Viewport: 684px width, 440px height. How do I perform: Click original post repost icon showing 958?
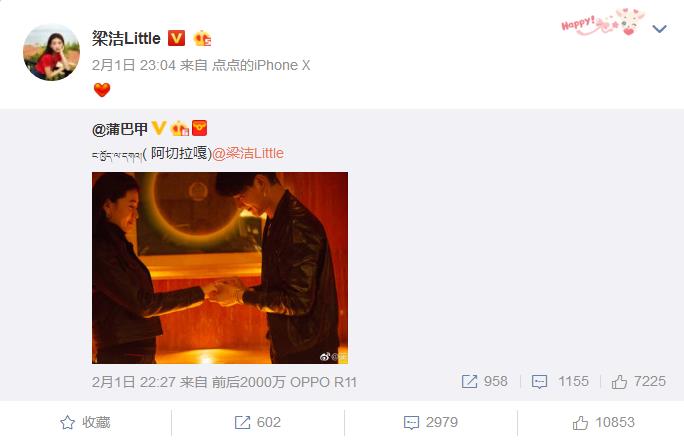tap(469, 382)
